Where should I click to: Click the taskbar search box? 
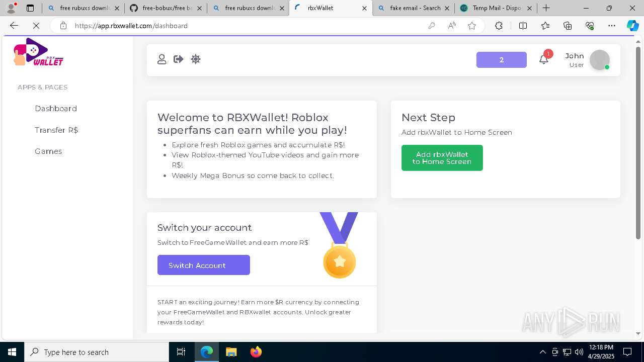pos(97,352)
